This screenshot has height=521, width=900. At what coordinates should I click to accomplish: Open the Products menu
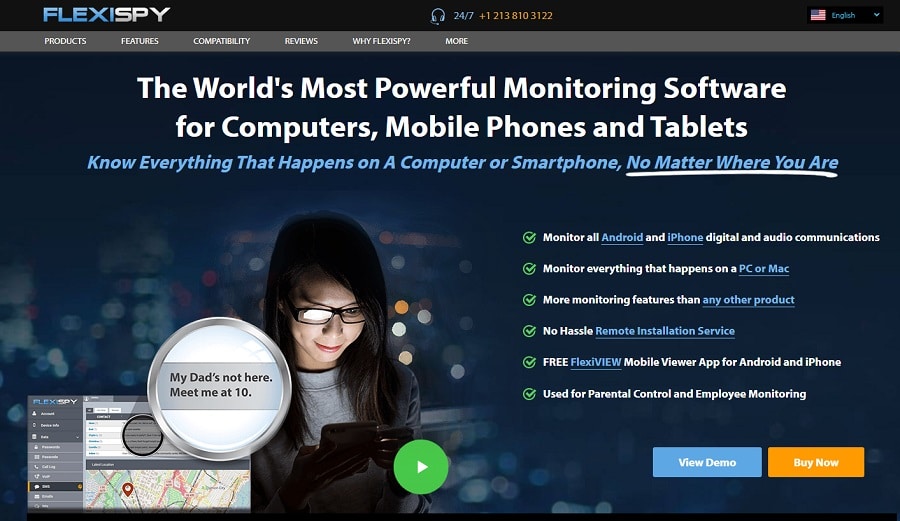click(65, 41)
